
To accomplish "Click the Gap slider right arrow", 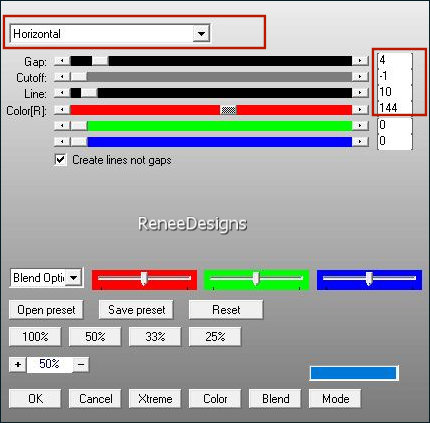I will [360, 61].
